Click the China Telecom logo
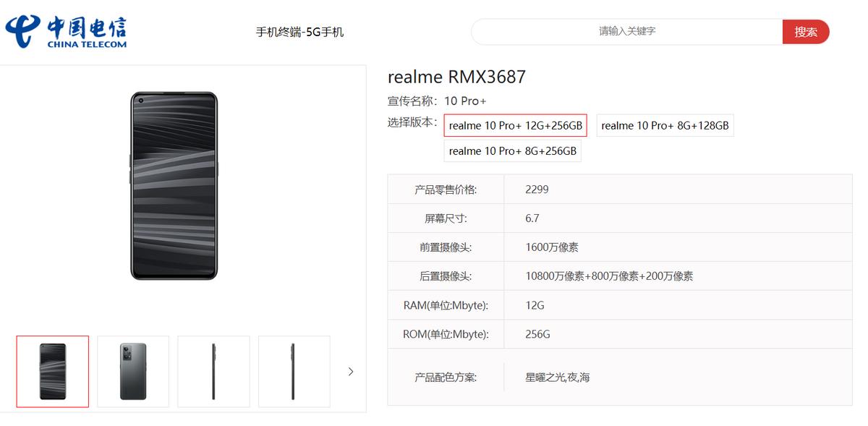Viewport: 868px width, 426px height. click(x=66, y=32)
